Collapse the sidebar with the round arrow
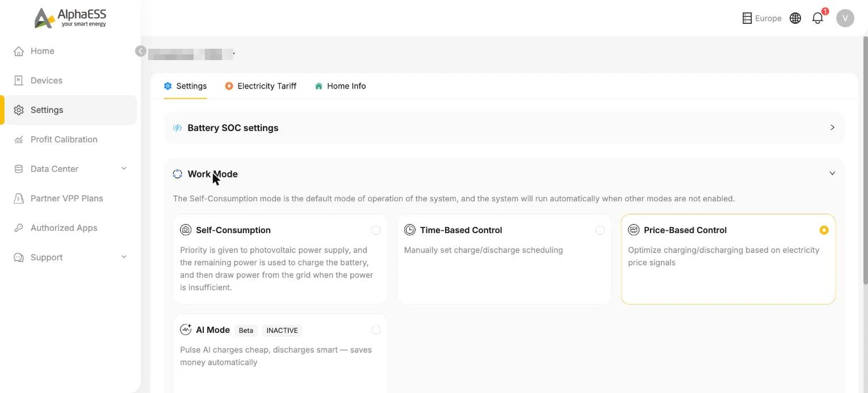Viewport: 868px width, 393px height. click(141, 51)
